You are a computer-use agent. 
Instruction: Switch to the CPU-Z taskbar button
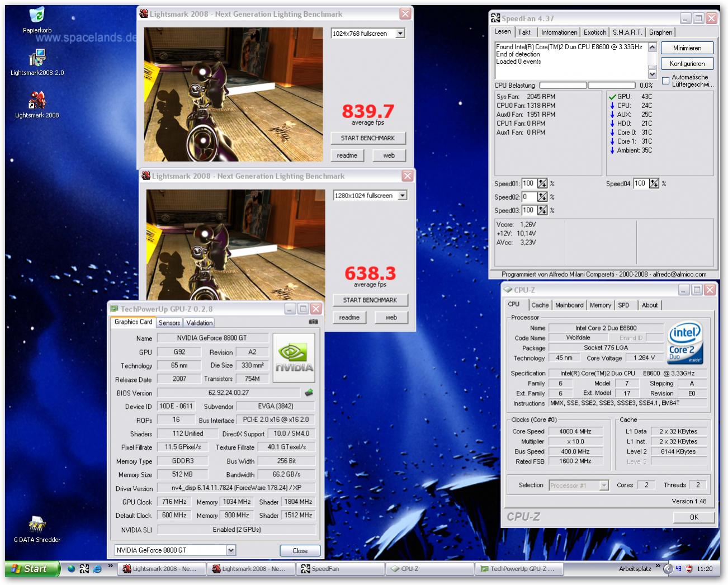430,569
